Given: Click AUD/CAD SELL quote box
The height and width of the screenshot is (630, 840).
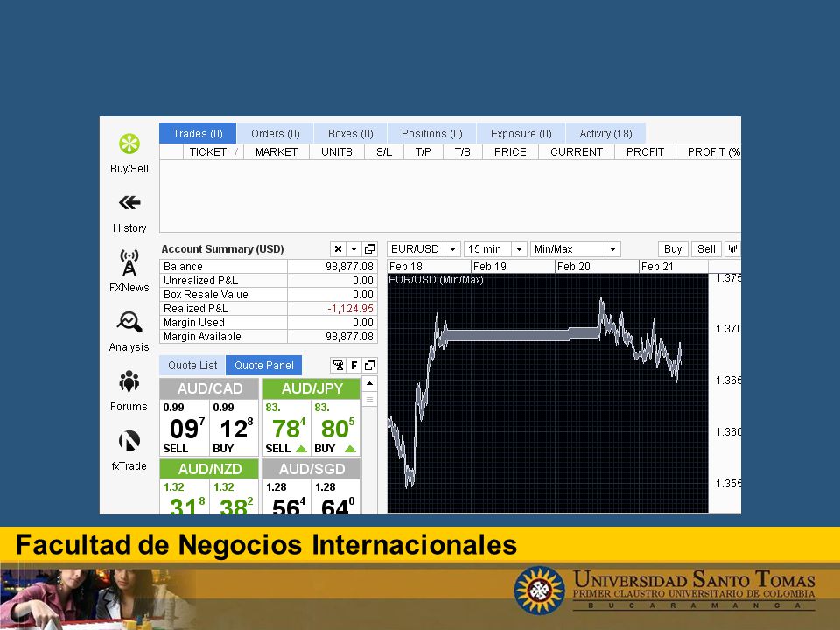Looking at the screenshot, I should tap(185, 428).
